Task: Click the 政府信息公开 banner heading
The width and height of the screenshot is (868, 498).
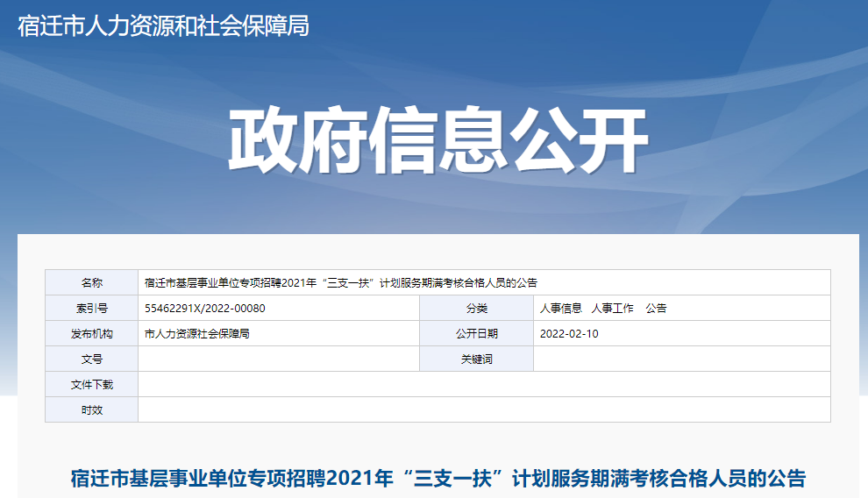Action: click(438, 140)
